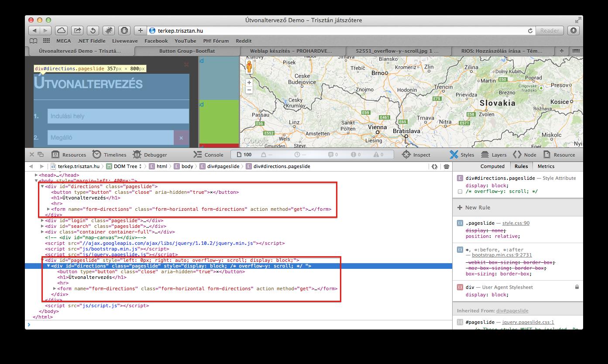Add bookmark with plus button
The width and height of the screenshot is (608, 364).
click(x=140, y=31)
